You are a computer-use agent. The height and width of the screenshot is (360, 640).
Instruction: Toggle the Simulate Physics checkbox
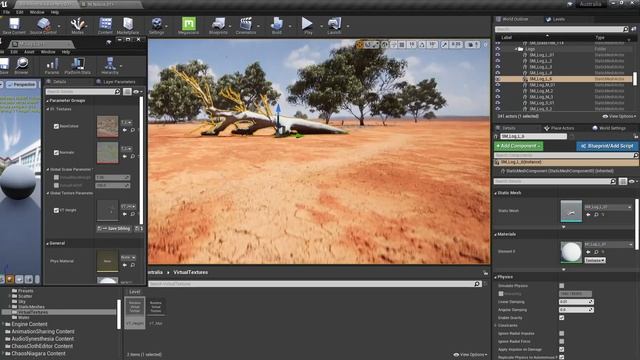(x=562, y=286)
